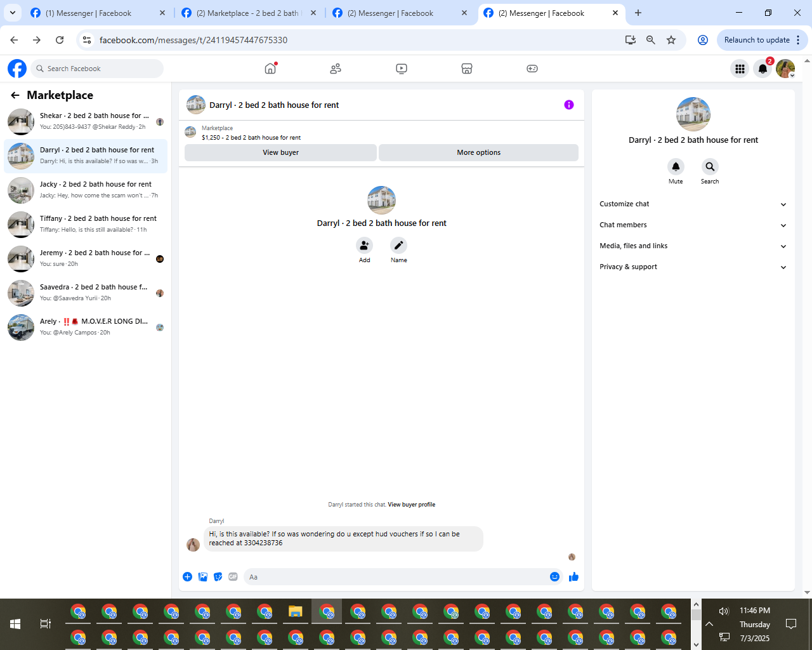Switch to third tab (2) Messenger | Facebook

pyautogui.click(x=400, y=13)
